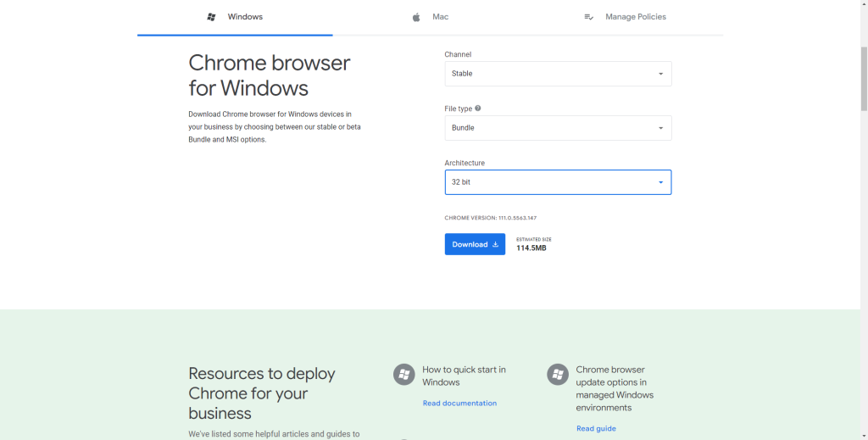Click the Channel field label
Screen dimensions: 868x440
(x=458, y=54)
